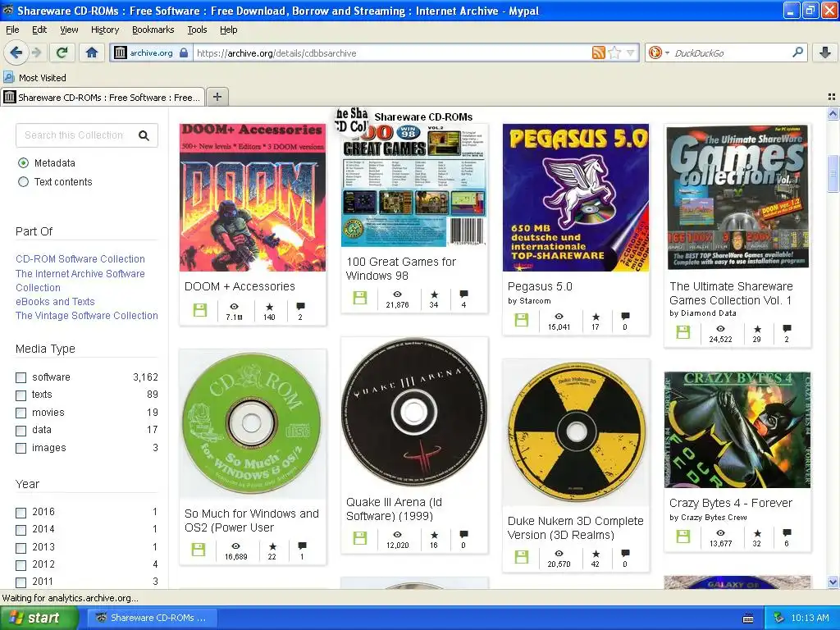Open the DOOM + Accessories item title
Image resolution: width=840 pixels, height=630 pixels.
pos(240,286)
